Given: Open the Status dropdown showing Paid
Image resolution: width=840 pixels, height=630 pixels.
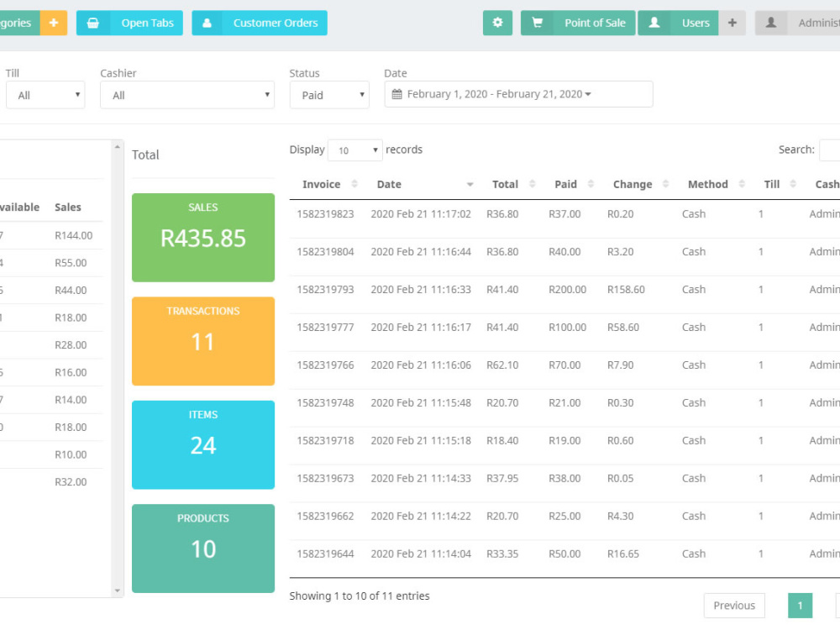Looking at the screenshot, I should pos(329,95).
